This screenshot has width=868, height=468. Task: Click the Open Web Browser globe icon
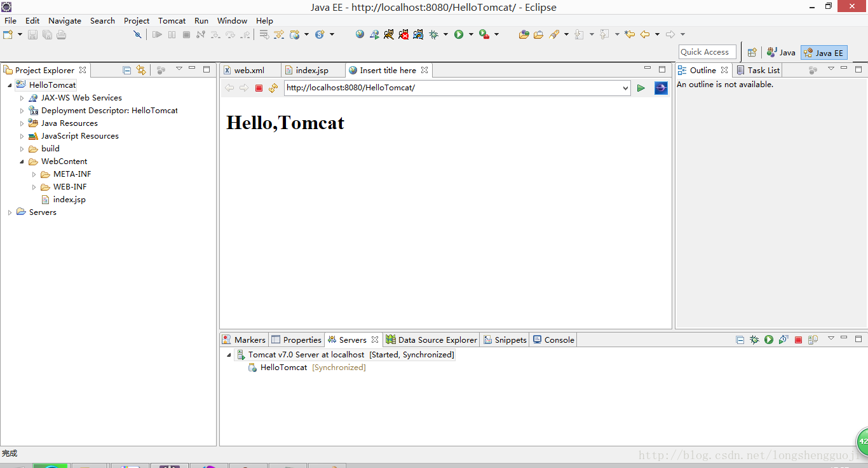360,34
